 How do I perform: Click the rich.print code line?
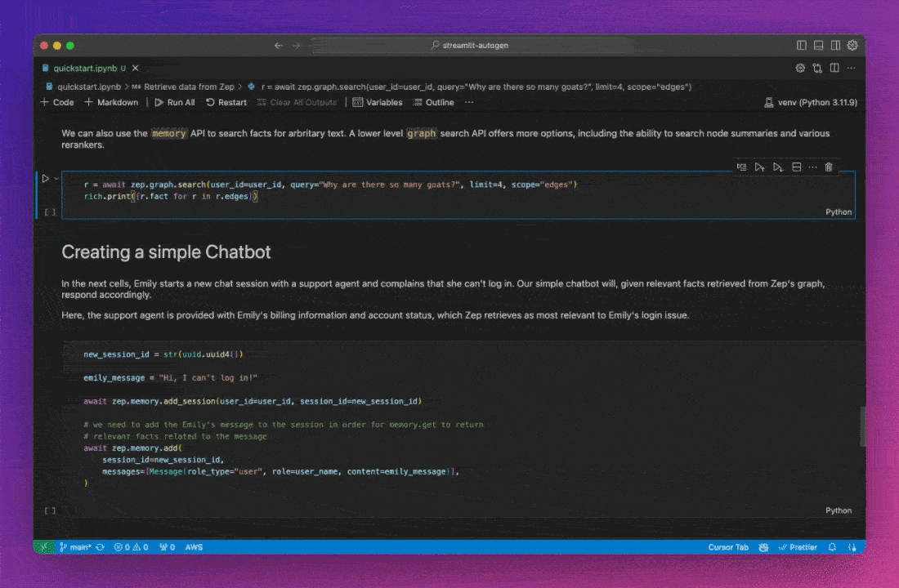point(171,197)
